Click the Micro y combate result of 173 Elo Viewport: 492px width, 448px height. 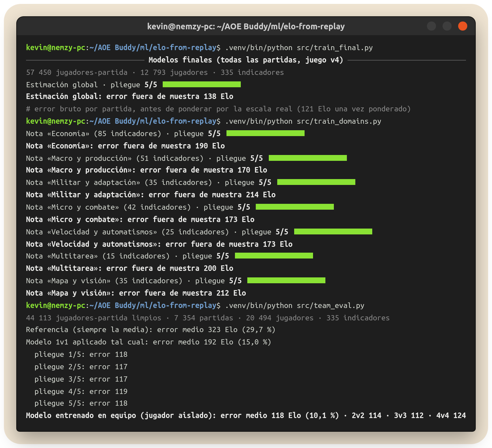(x=140, y=219)
